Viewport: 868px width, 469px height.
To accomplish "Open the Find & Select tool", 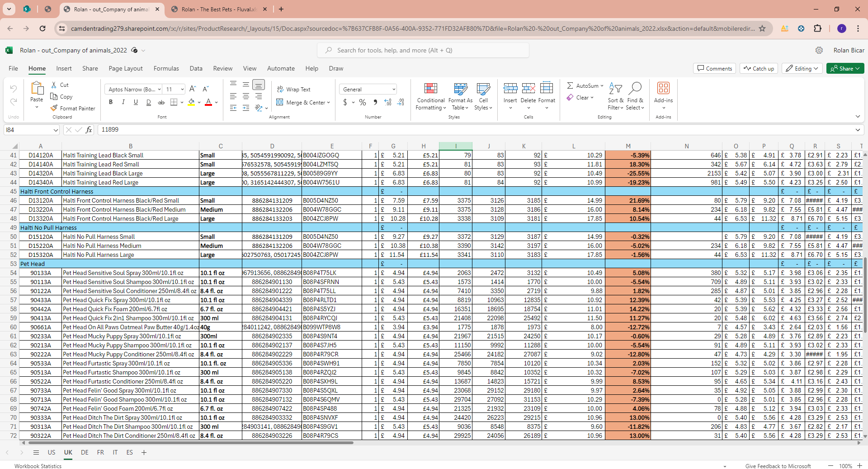I will 635,88.
